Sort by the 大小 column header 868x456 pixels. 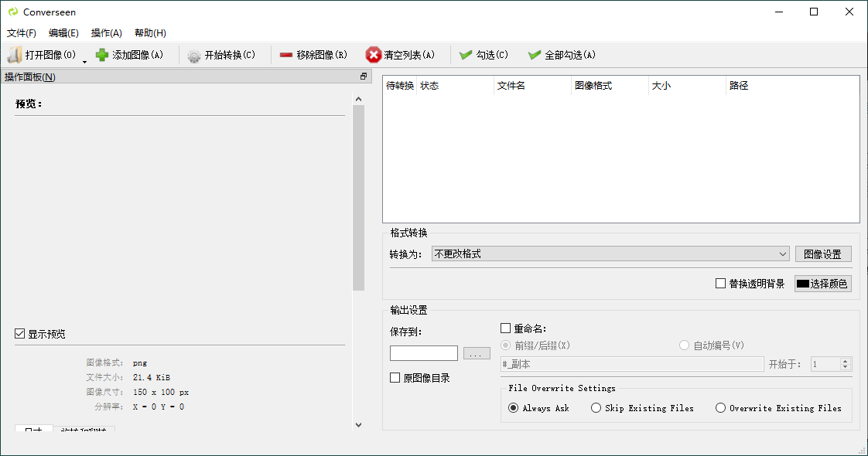pos(687,86)
